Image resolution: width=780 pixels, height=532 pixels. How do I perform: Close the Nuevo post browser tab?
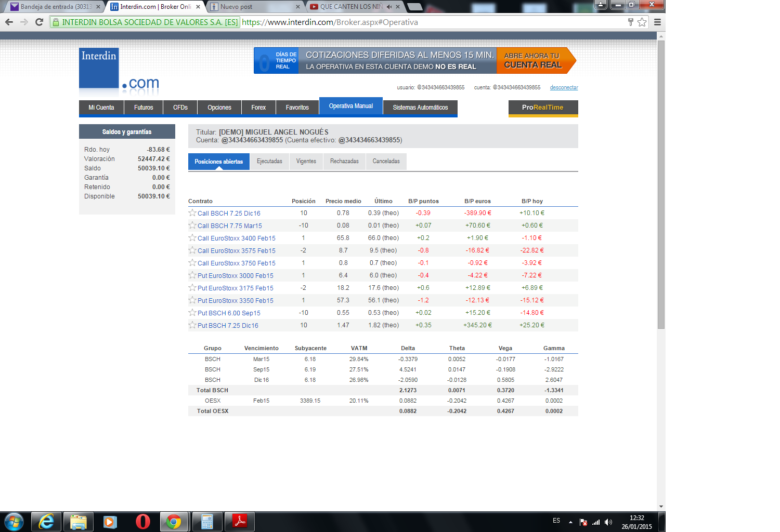(298, 7)
